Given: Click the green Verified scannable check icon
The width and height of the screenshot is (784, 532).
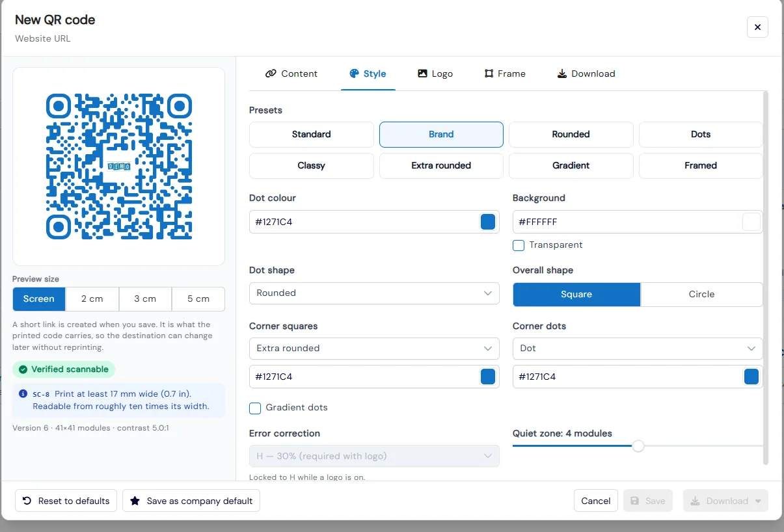Looking at the screenshot, I should coord(23,369).
